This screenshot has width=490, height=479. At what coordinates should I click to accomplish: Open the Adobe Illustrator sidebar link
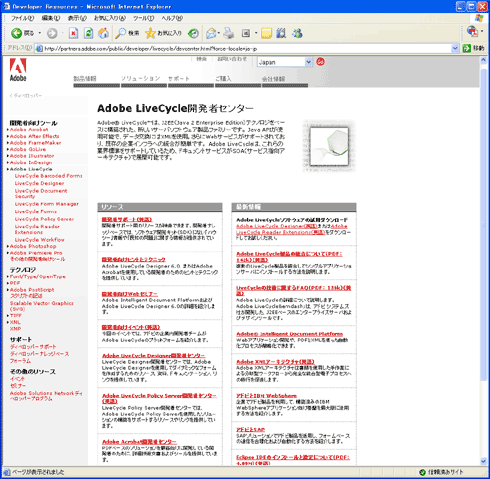click(32, 156)
